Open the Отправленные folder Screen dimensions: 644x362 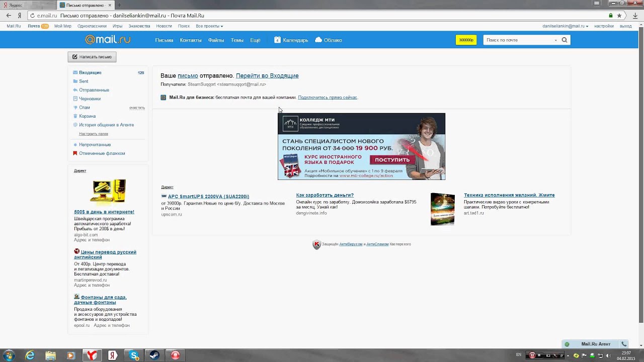(94, 90)
